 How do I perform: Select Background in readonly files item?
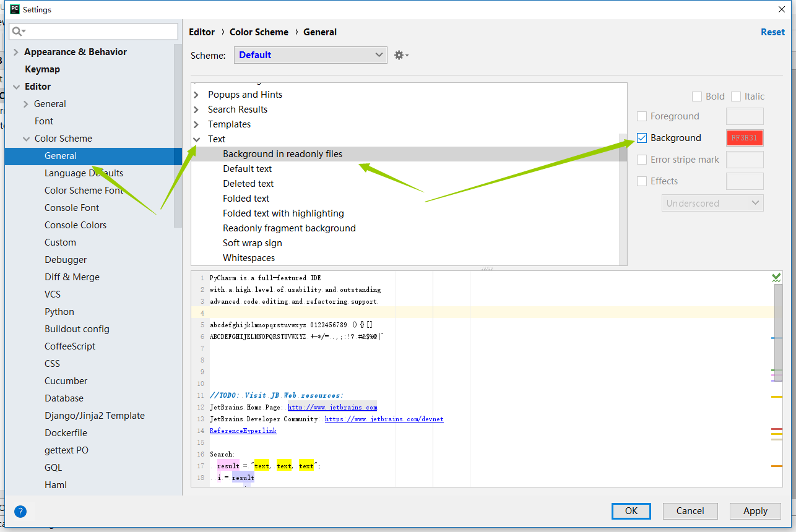tap(282, 154)
